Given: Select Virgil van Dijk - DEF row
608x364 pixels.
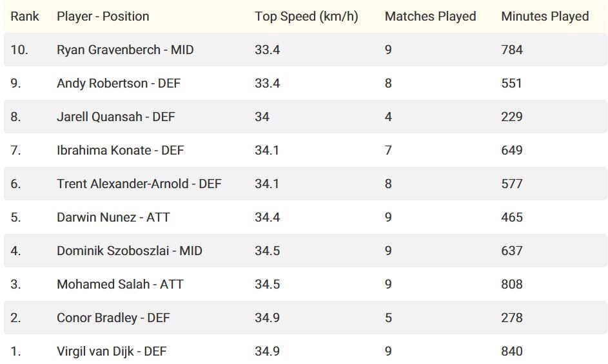Looking at the screenshot, I should 306,351.
